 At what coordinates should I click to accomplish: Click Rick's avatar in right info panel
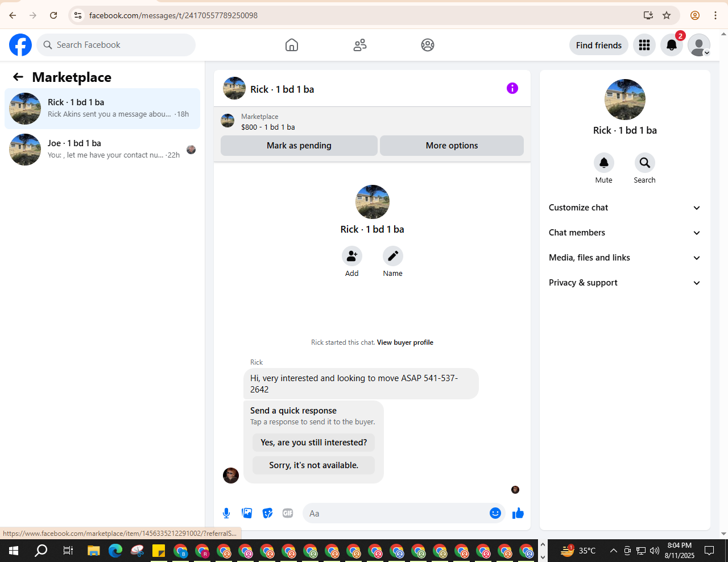625,100
